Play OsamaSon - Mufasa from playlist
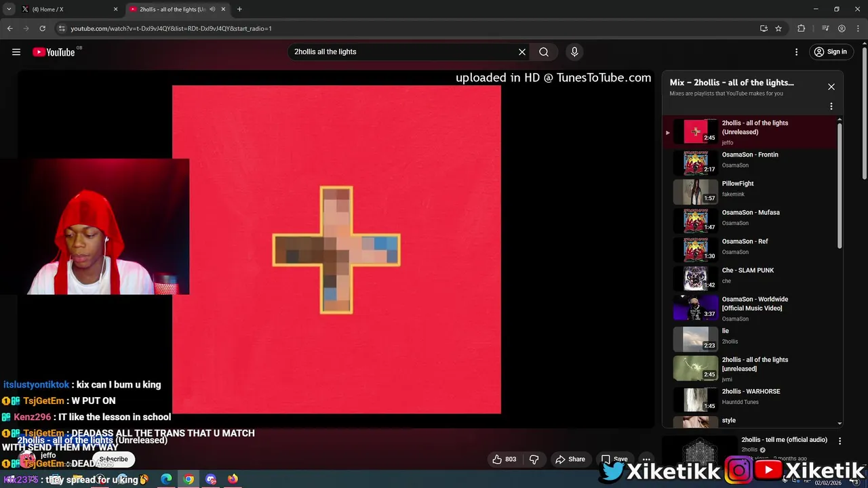 coord(751,220)
